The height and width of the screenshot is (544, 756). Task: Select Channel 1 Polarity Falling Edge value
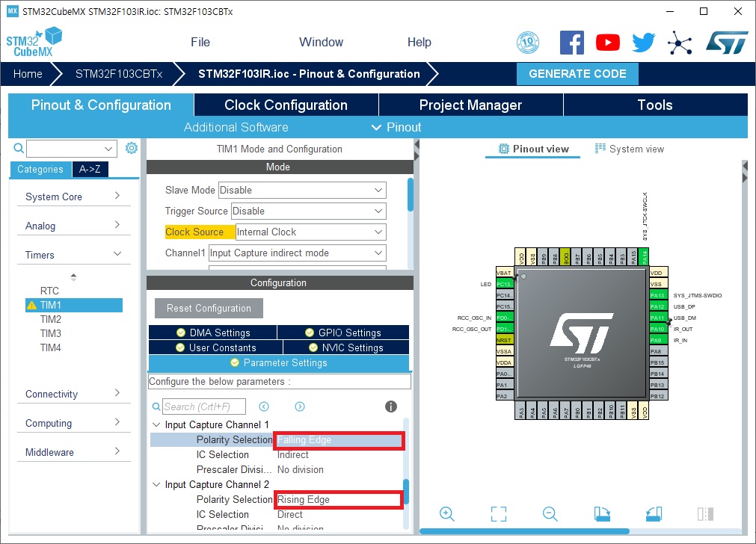coord(339,440)
